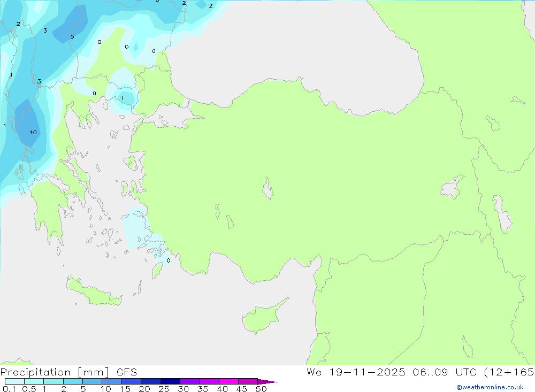Screen dimensions: 535x392
Task: Click the '(12+165' forecast offset text
Action: [509, 372]
